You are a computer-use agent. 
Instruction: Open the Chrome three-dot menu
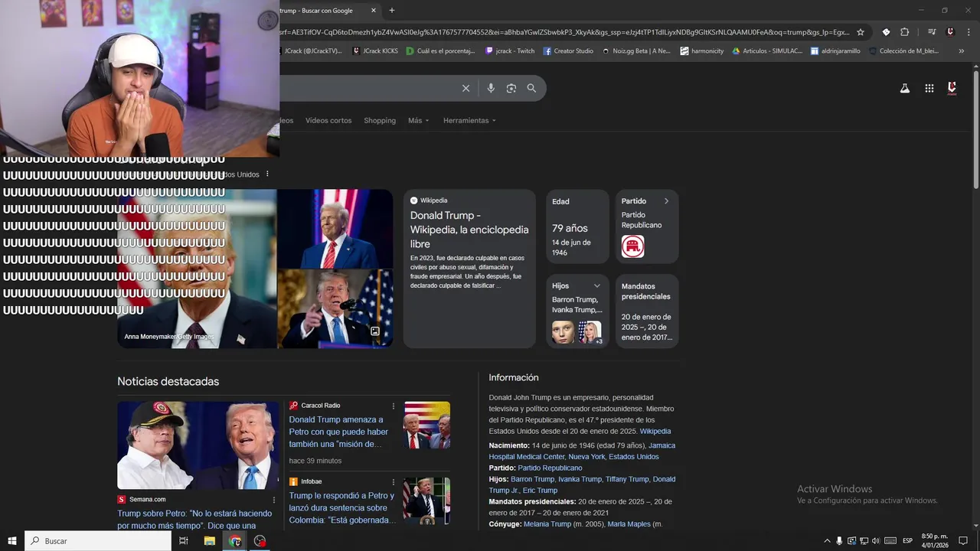[968, 32]
